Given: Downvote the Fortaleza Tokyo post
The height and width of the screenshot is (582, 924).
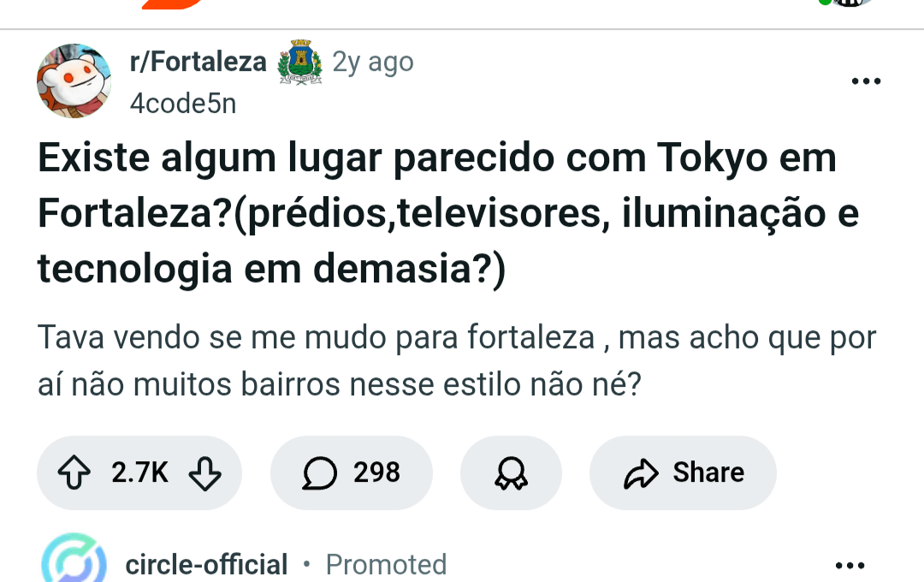Looking at the screenshot, I should click(x=204, y=473).
